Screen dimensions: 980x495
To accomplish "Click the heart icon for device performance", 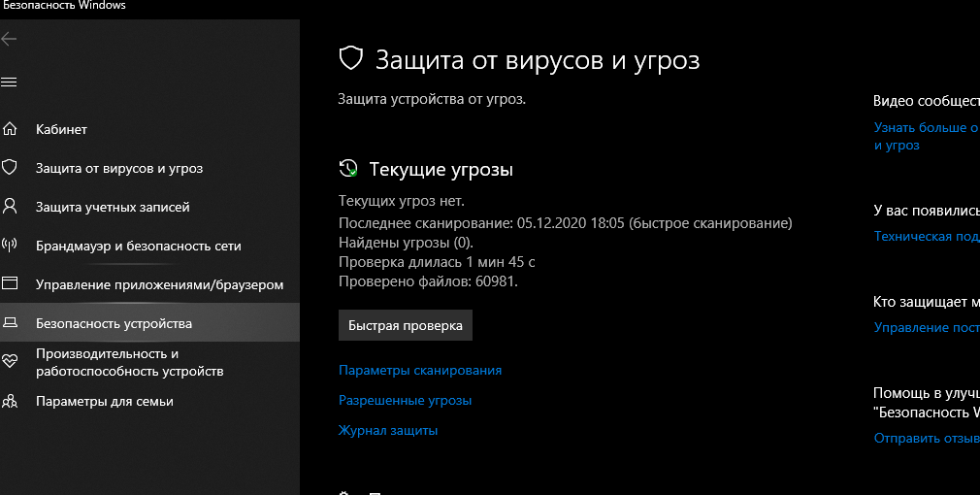I will coord(10,361).
